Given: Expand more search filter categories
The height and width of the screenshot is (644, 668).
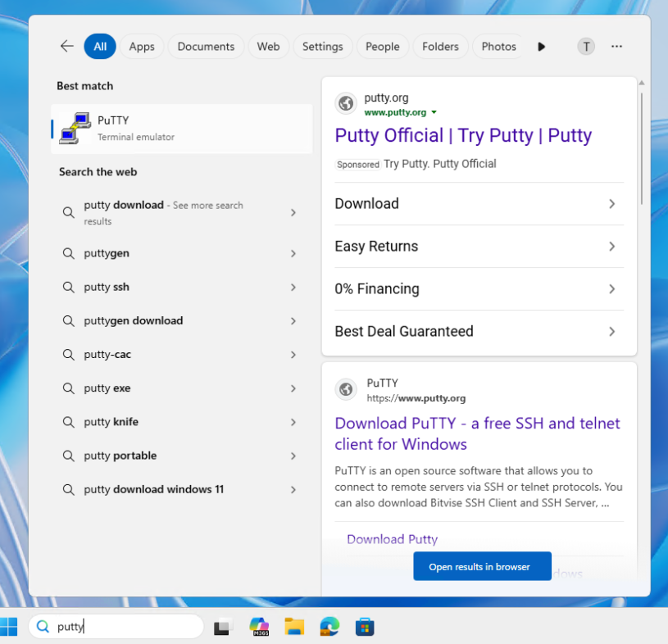Looking at the screenshot, I should pyautogui.click(x=541, y=47).
